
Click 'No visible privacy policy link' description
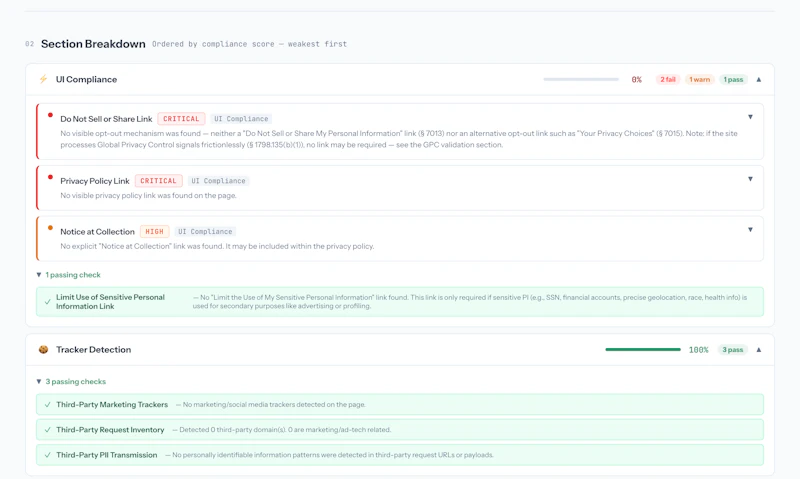148,195
